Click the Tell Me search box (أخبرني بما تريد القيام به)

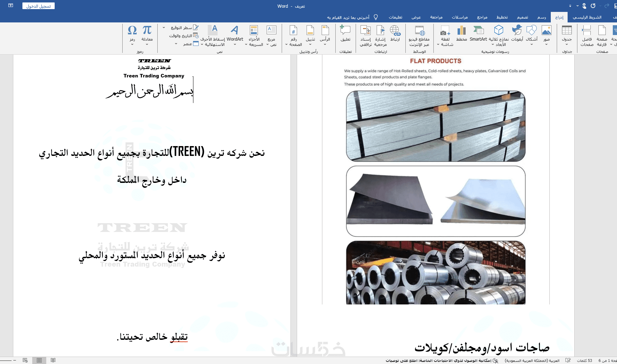(x=352, y=17)
